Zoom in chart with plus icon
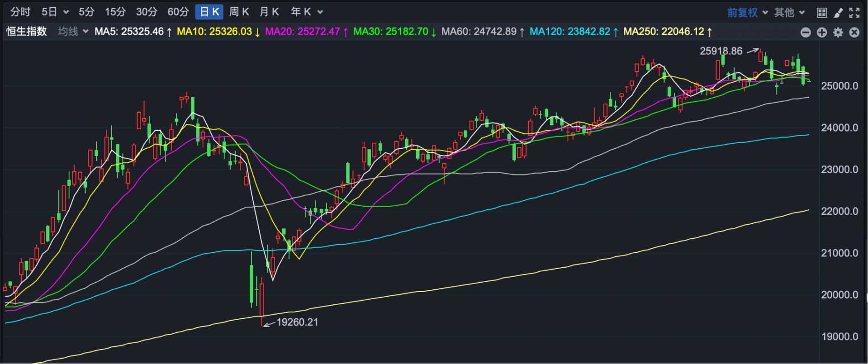This screenshot has height=364, width=868. [x=822, y=32]
